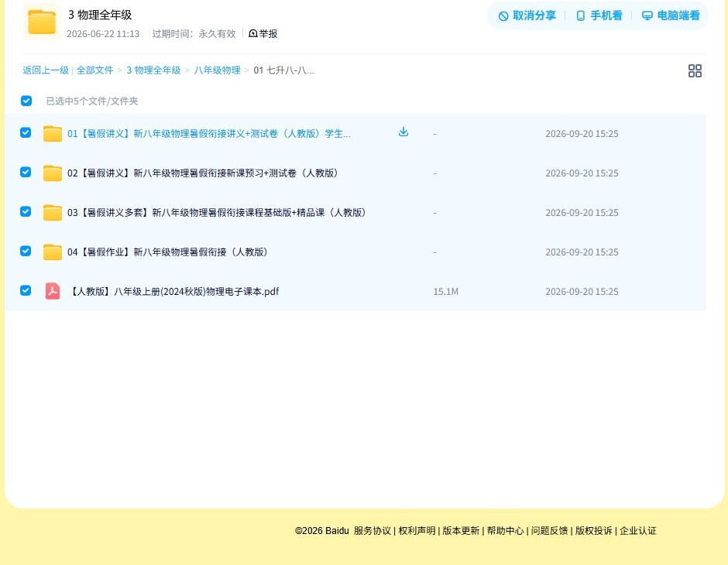
Task: Click download icon on folder 01 row
Action: click(x=403, y=132)
